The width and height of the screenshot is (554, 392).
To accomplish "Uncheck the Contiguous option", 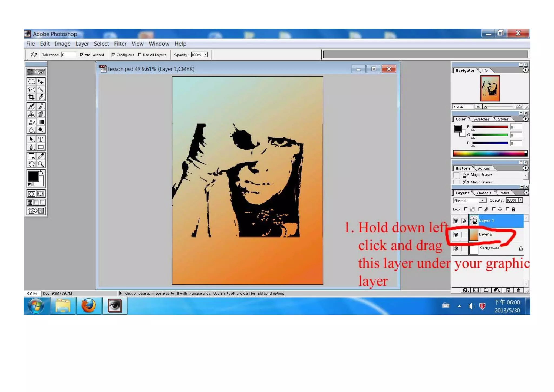I will [x=113, y=55].
